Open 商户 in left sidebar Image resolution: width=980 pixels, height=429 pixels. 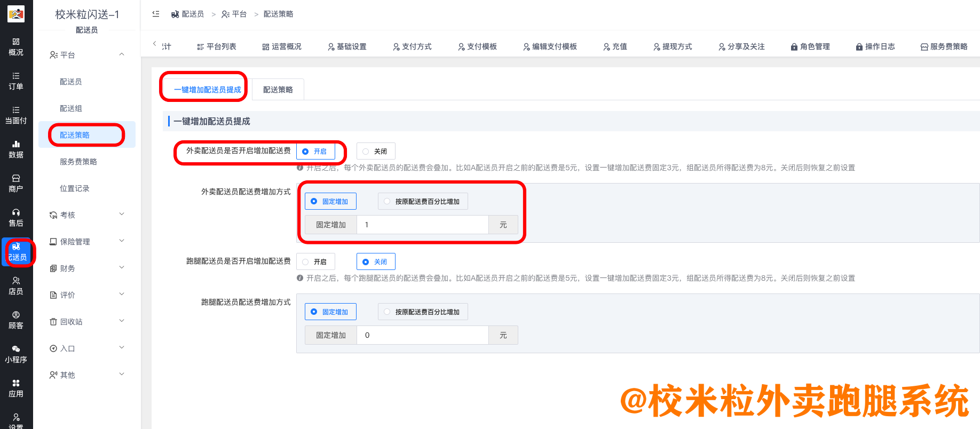pyautogui.click(x=16, y=184)
